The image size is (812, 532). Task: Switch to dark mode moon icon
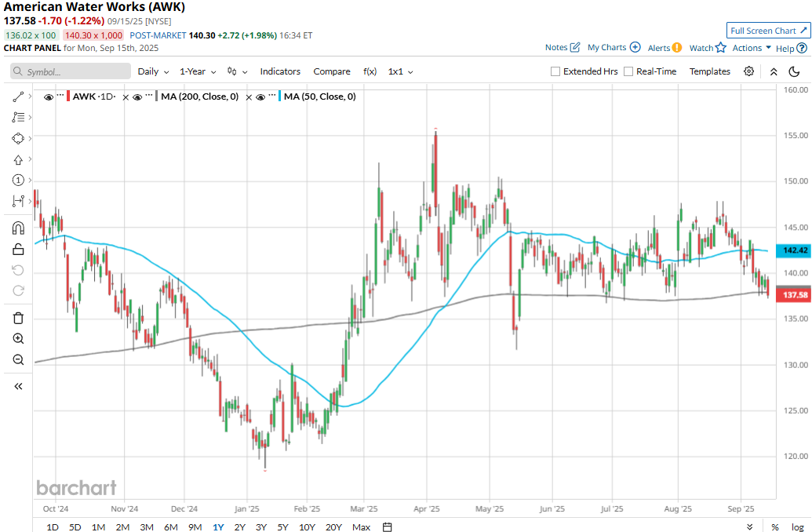[x=795, y=71]
